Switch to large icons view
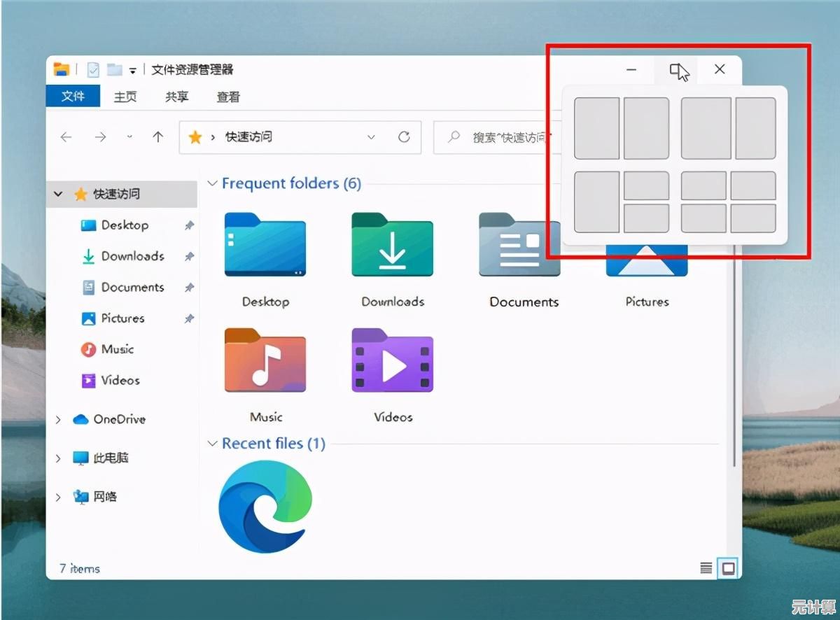Image resolution: width=840 pixels, height=620 pixels. click(728, 568)
